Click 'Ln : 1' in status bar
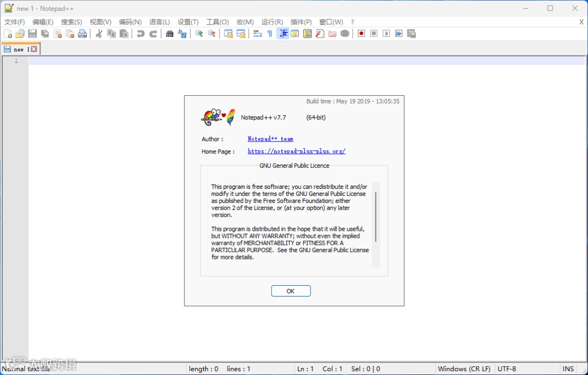Viewport: 588px width, 375px height. 305,368
